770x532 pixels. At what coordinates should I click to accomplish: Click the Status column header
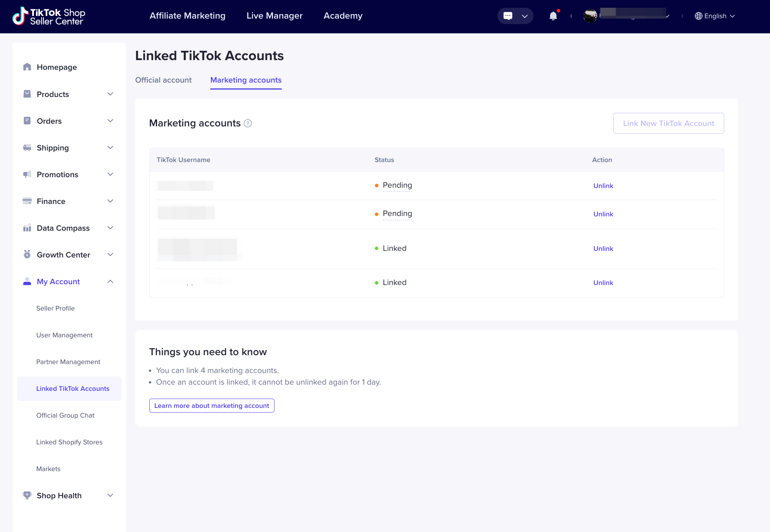384,160
